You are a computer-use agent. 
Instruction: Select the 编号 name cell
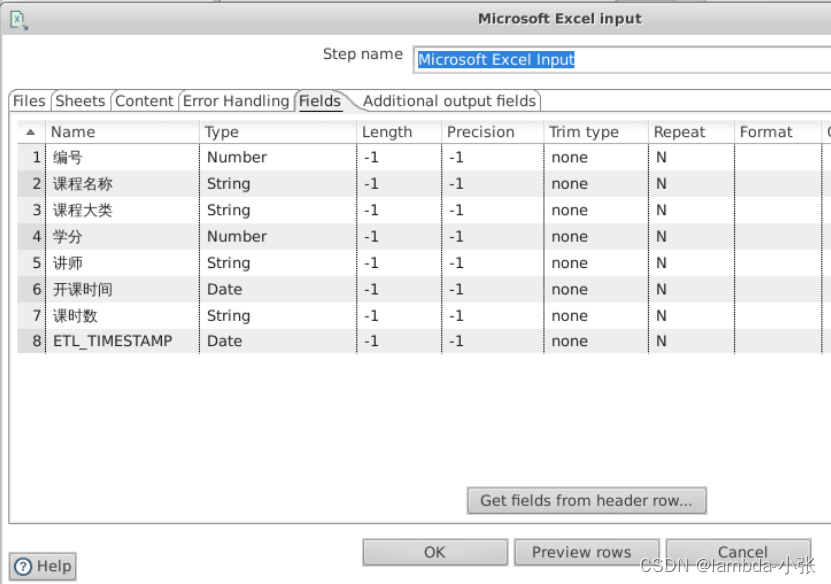(x=122, y=157)
